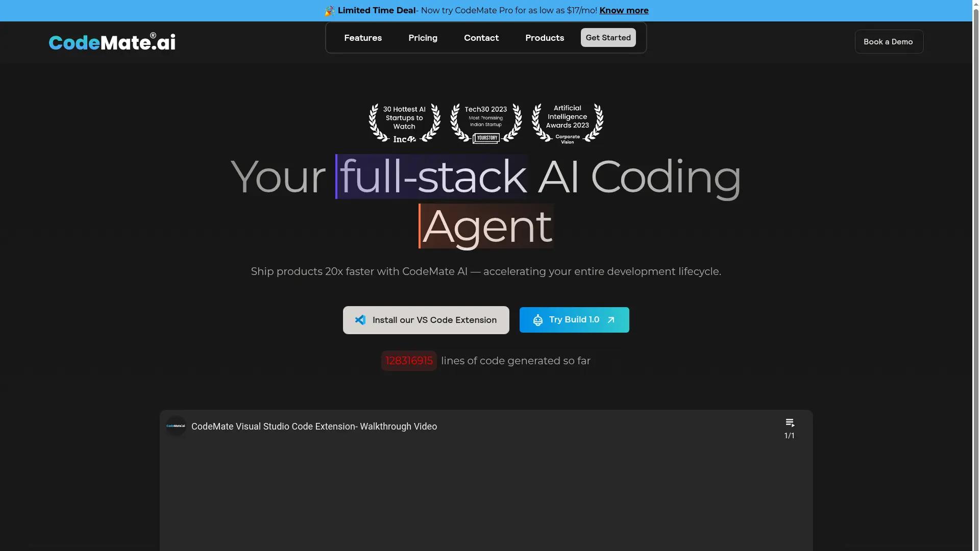Click the Inc42 '30 Hottest AI Startups' badge
The height and width of the screenshot is (551, 980).
click(404, 122)
